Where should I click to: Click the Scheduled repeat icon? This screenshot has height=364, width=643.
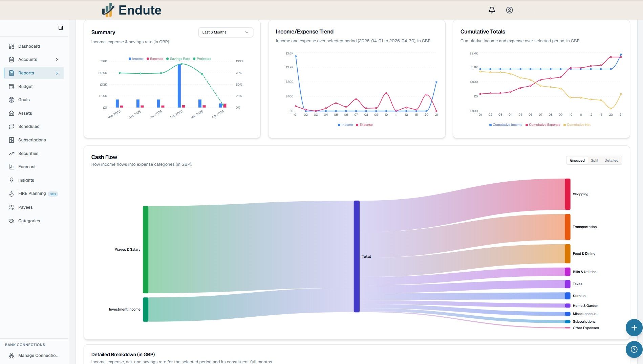pyautogui.click(x=12, y=127)
